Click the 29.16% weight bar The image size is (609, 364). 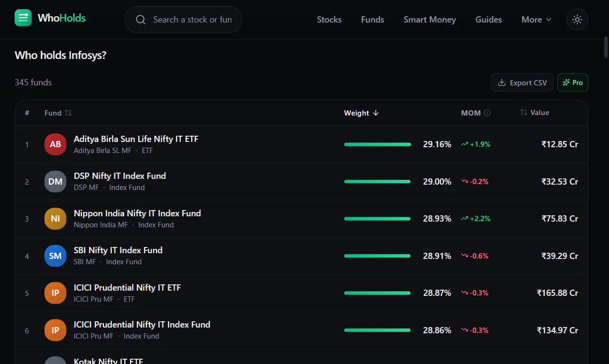(377, 144)
